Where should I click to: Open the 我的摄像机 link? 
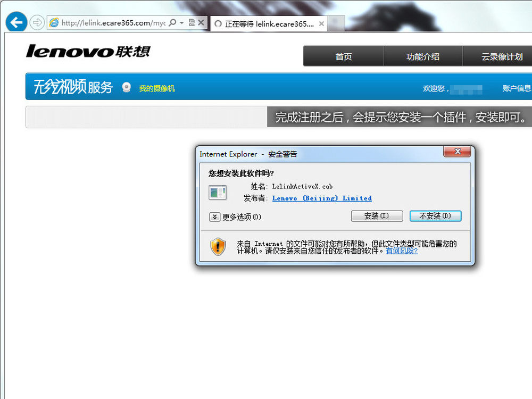click(157, 88)
